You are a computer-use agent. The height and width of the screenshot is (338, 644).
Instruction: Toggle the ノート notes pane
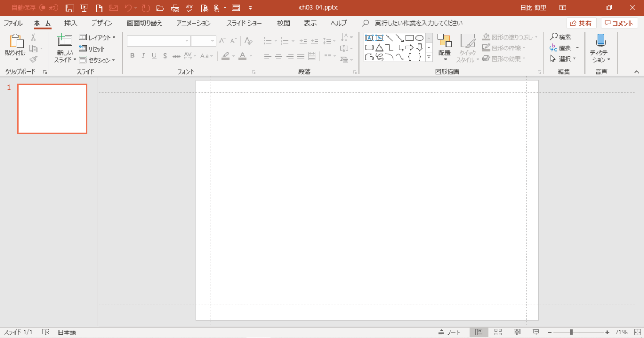coord(450,333)
